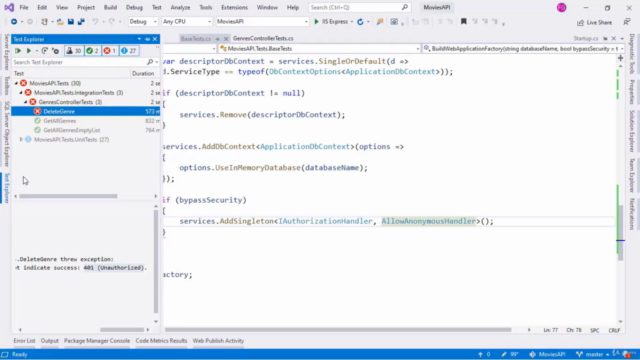Viewport: 640px width, 360px height.
Task: Click the account avatar badge
Action: click(562, 7)
